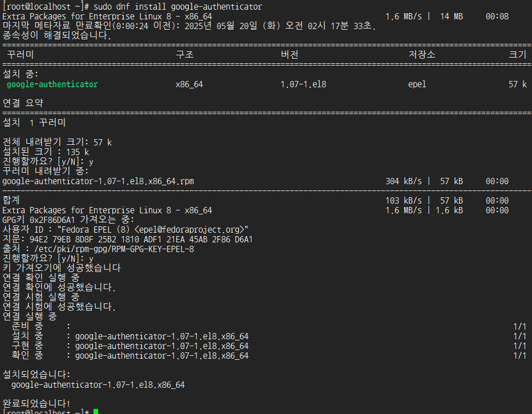Click the green terminal cursor block
532x414 pixels.
tap(96, 412)
